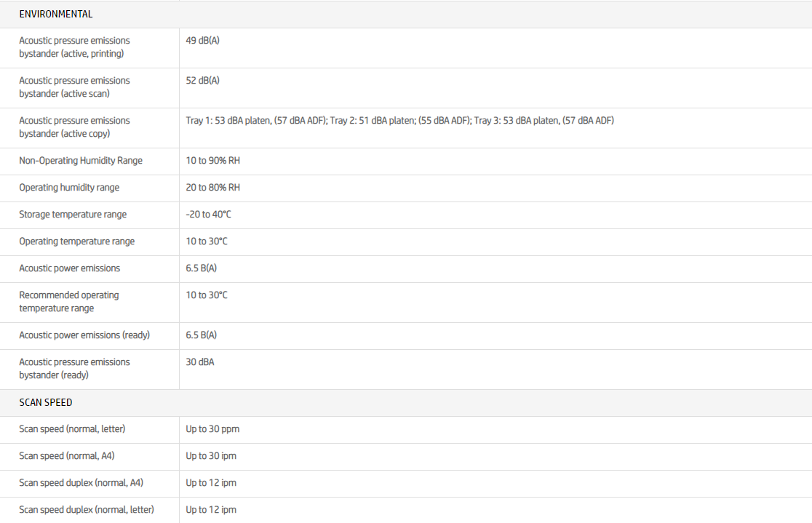Select the 20 to 80% RH value

[212, 188]
